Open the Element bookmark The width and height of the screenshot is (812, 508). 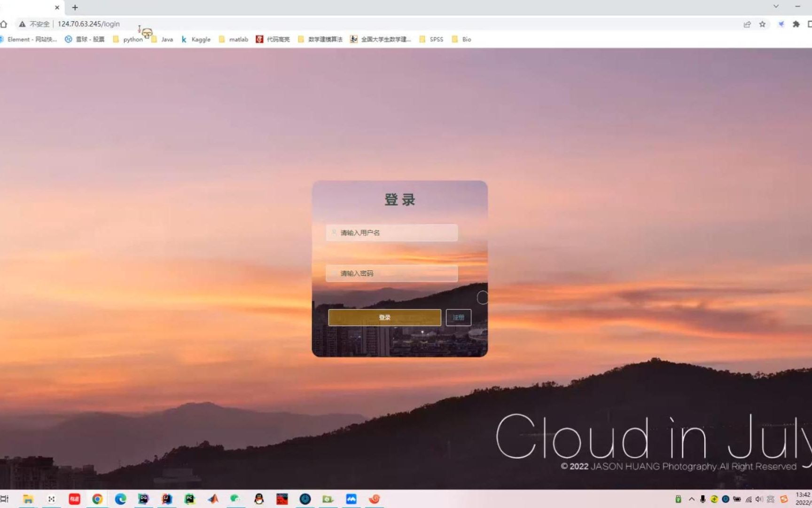[x=29, y=40]
